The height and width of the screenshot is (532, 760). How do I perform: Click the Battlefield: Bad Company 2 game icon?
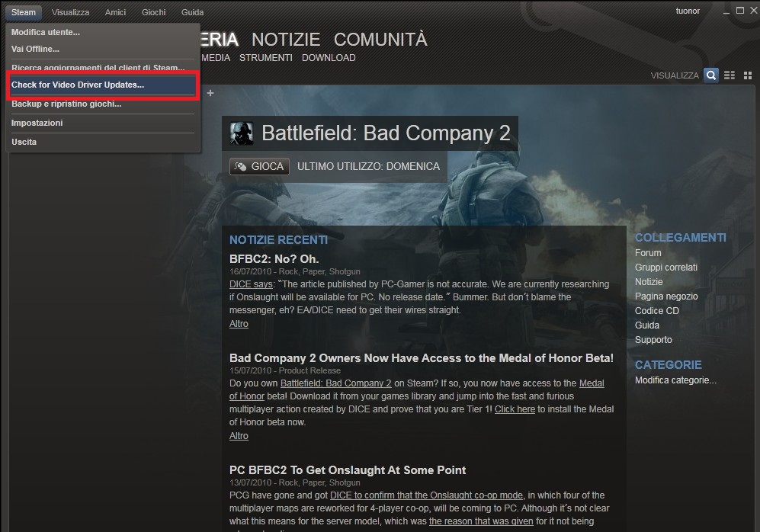tap(242, 133)
